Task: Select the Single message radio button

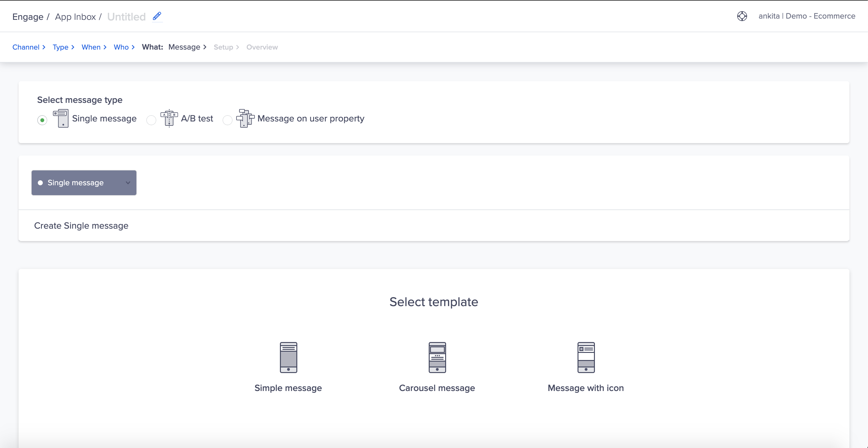Action: click(x=42, y=120)
